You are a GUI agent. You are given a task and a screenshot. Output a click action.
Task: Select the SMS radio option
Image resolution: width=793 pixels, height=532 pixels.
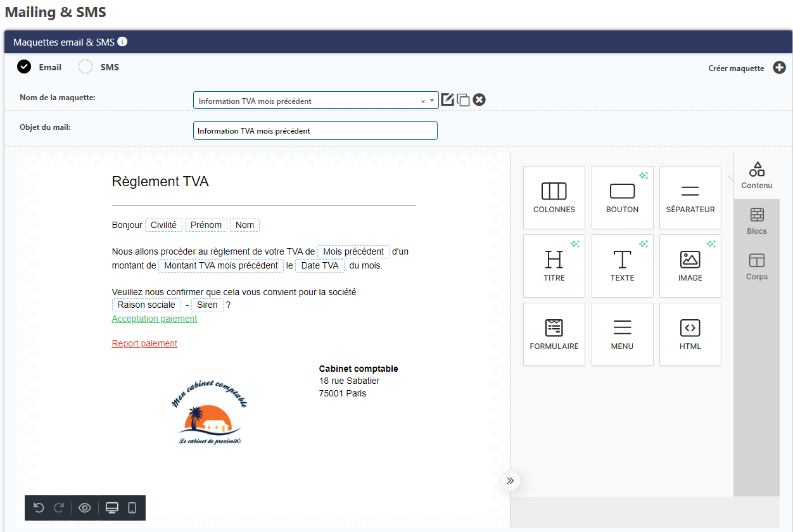86,67
